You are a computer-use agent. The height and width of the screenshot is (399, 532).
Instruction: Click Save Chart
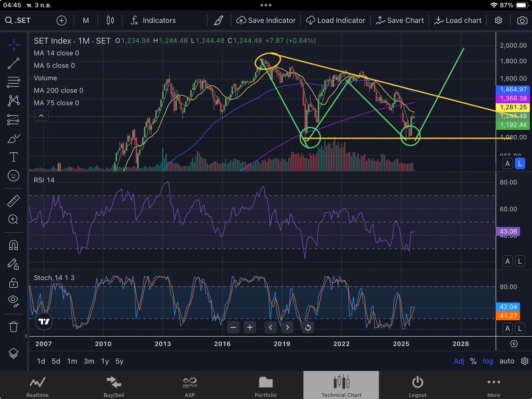[399, 21]
